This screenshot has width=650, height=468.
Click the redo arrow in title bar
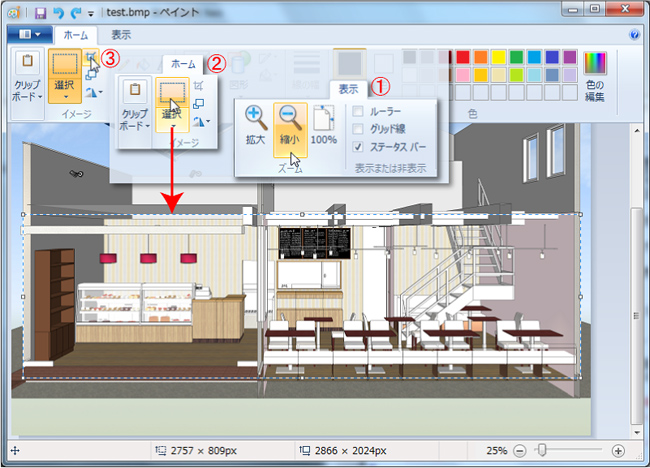74,13
